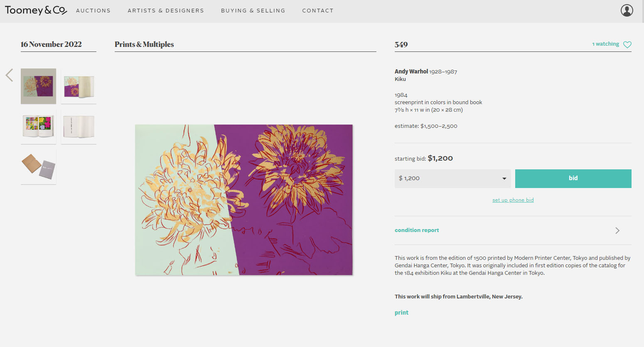The image size is (644, 347).
Task: Select the first Kiku print thumbnail
Action: point(38,86)
